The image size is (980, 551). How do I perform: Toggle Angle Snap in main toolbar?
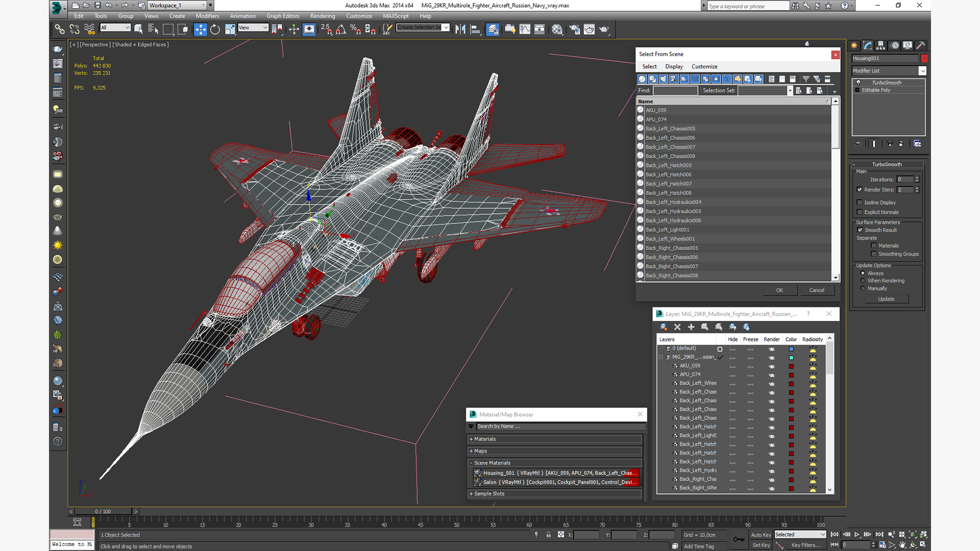pyautogui.click(x=341, y=29)
